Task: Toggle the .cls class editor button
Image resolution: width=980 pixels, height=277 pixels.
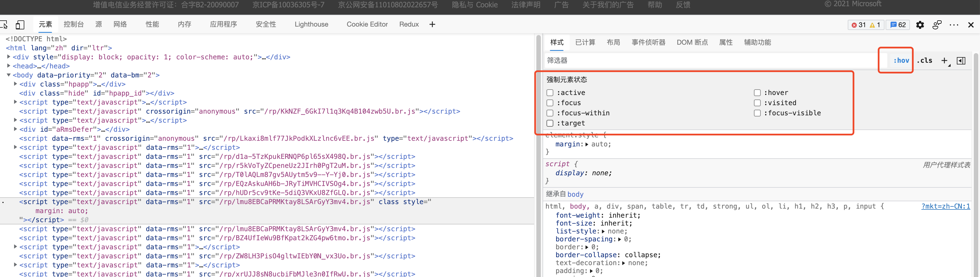Action: pyautogui.click(x=924, y=60)
